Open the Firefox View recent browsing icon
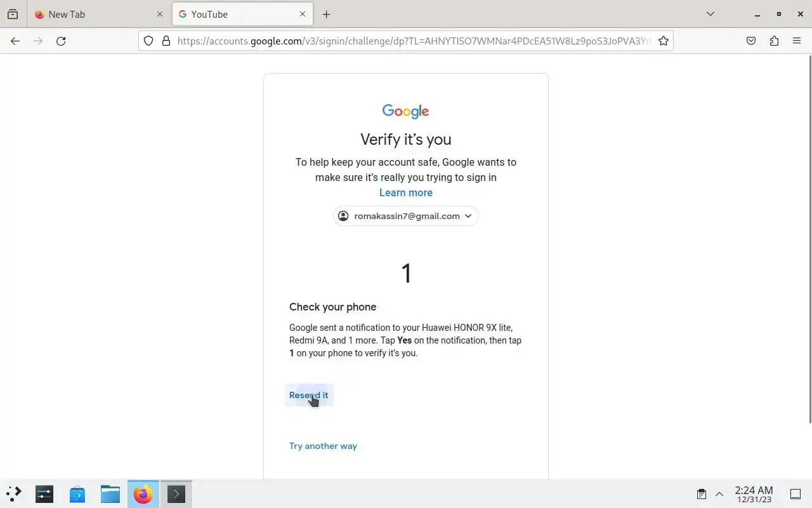 13,14
